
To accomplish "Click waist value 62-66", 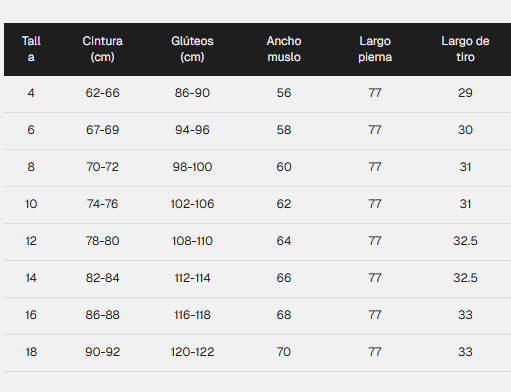I will tap(102, 93).
